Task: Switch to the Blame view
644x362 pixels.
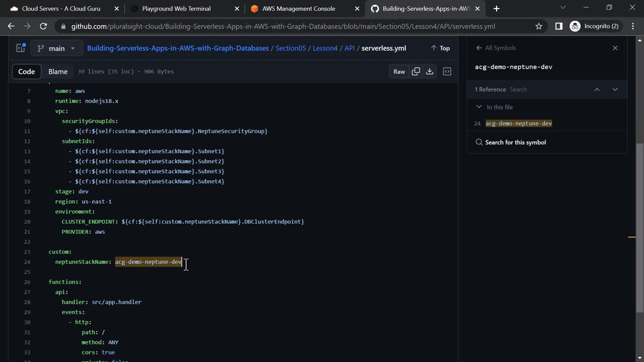Action: tap(58, 71)
